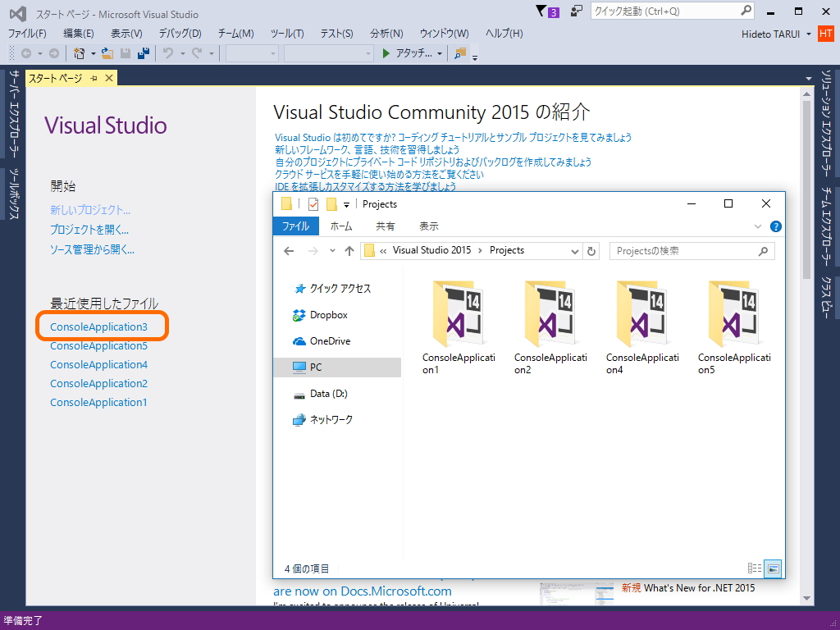Select OneDrive in Explorer navigation pane

coord(322,340)
